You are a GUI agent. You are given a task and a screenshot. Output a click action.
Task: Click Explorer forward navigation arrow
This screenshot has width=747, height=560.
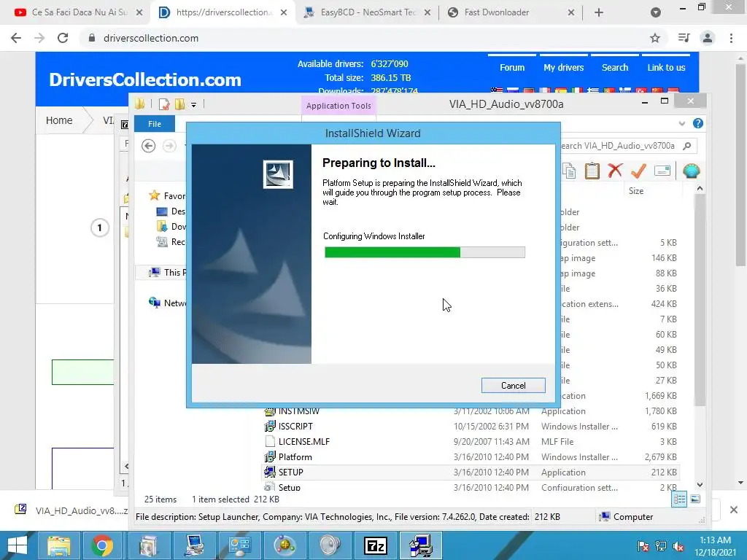tap(169, 146)
